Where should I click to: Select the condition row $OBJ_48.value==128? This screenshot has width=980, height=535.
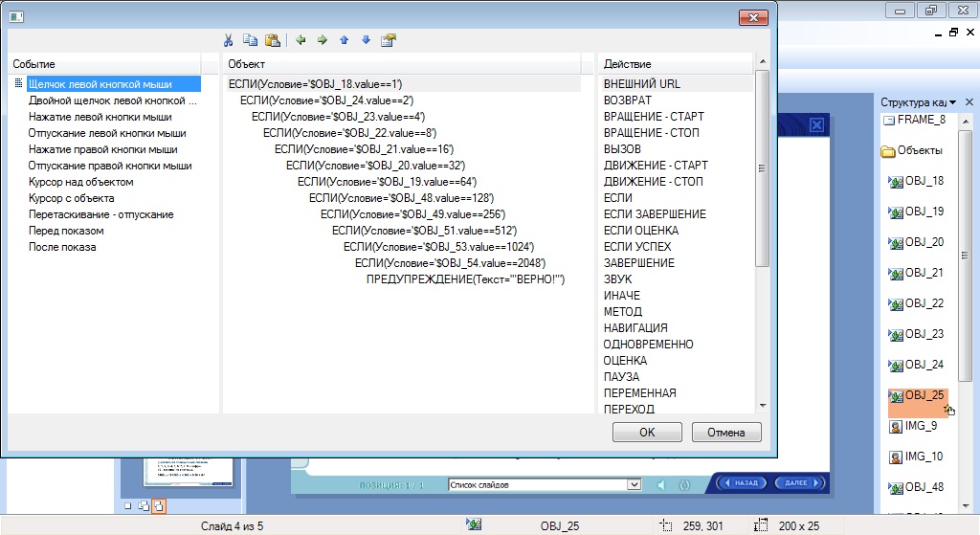401,197
